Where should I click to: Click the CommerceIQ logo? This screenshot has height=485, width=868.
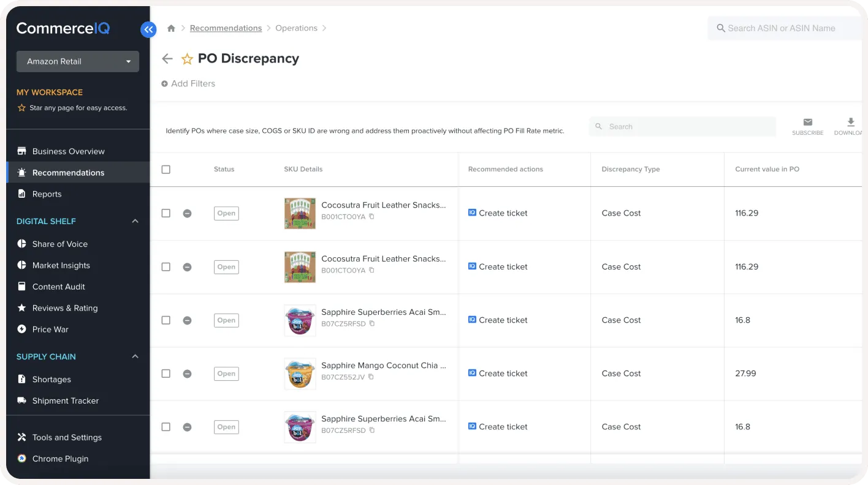pos(63,28)
